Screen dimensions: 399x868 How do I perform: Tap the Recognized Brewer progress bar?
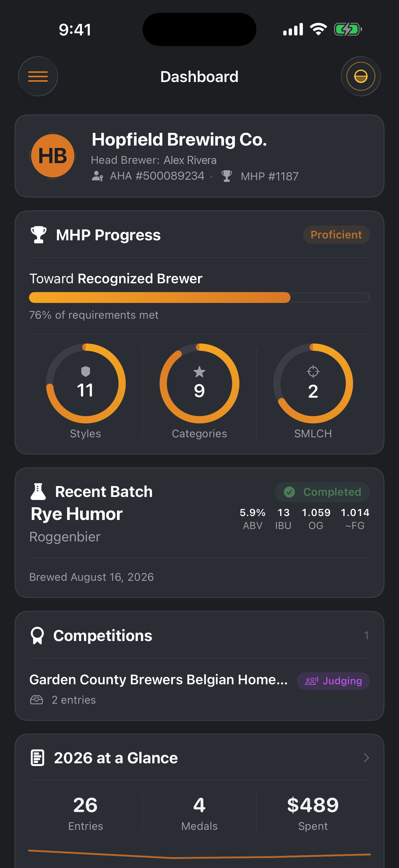coord(199,298)
